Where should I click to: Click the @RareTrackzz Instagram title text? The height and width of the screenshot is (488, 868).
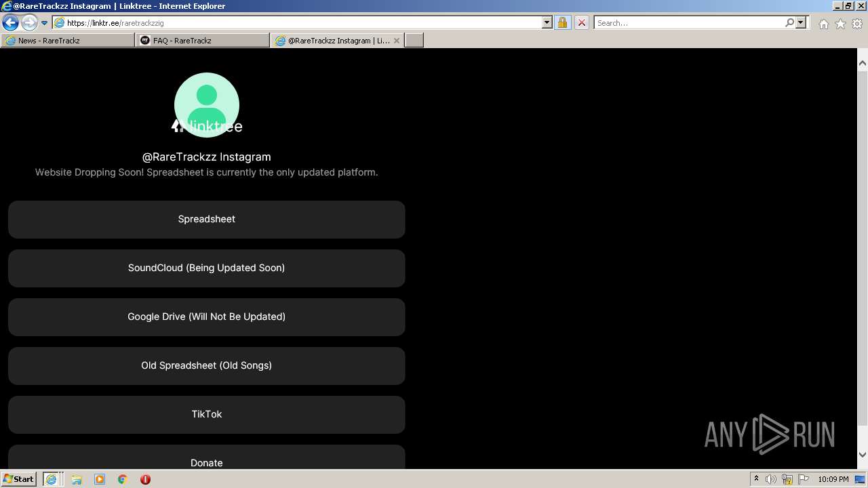(207, 157)
